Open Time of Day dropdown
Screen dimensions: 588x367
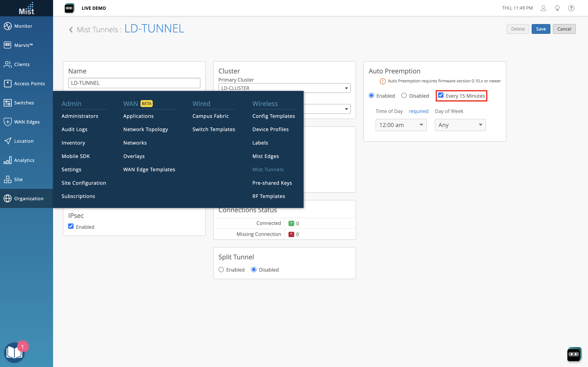pyautogui.click(x=401, y=125)
